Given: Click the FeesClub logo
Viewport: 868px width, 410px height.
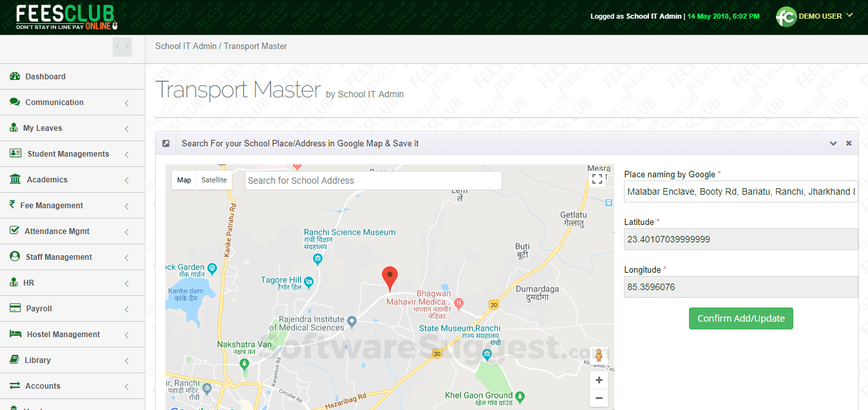Looking at the screenshot, I should coord(66,17).
